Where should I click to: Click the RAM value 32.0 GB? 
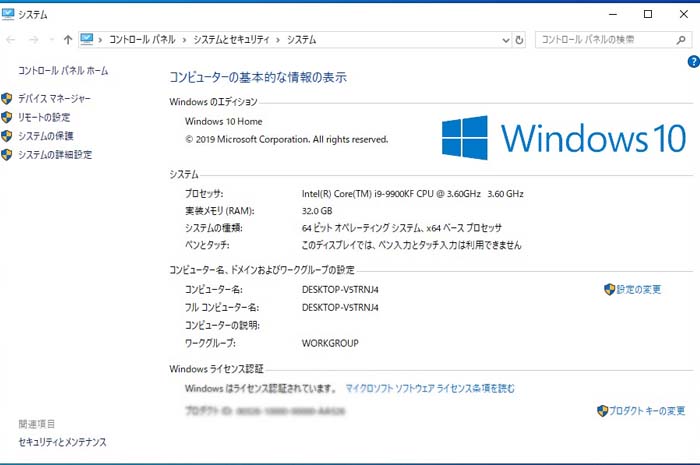(x=317, y=211)
